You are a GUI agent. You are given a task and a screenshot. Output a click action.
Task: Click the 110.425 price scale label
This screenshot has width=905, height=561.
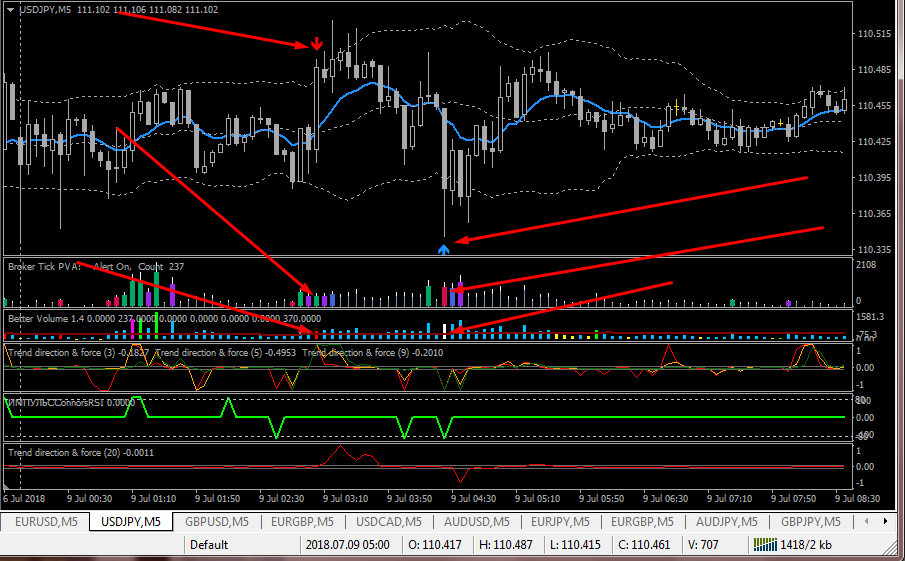(x=874, y=142)
